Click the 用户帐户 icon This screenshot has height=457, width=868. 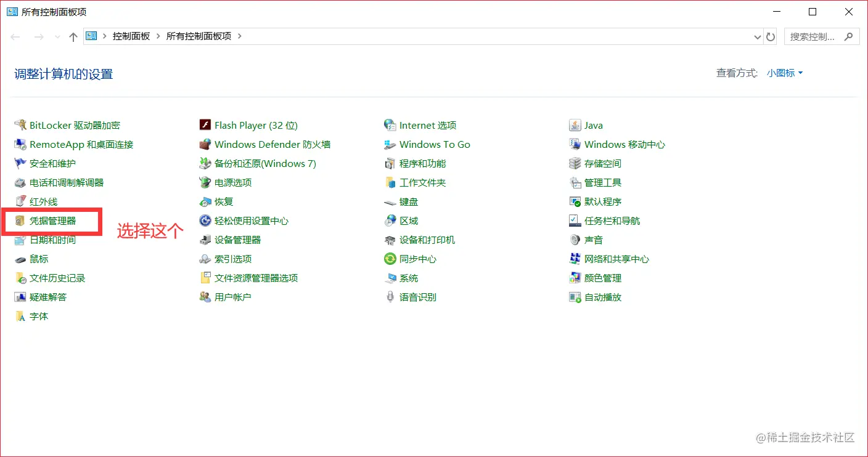[205, 297]
